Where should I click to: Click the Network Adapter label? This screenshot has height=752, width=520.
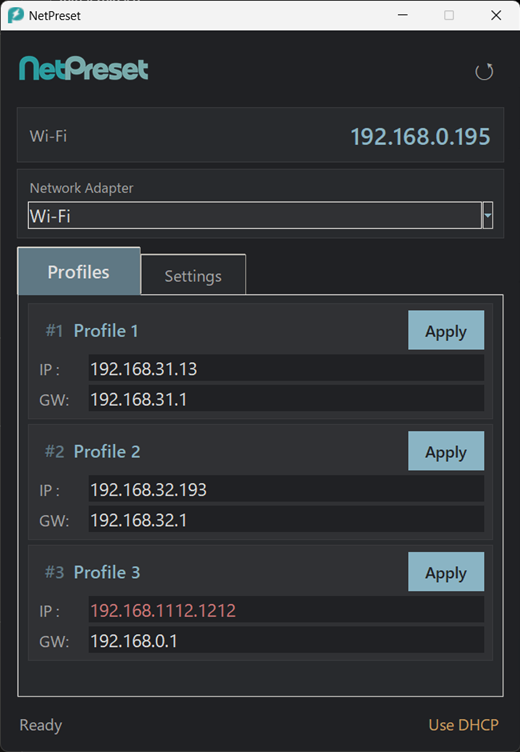(x=82, y=188)
